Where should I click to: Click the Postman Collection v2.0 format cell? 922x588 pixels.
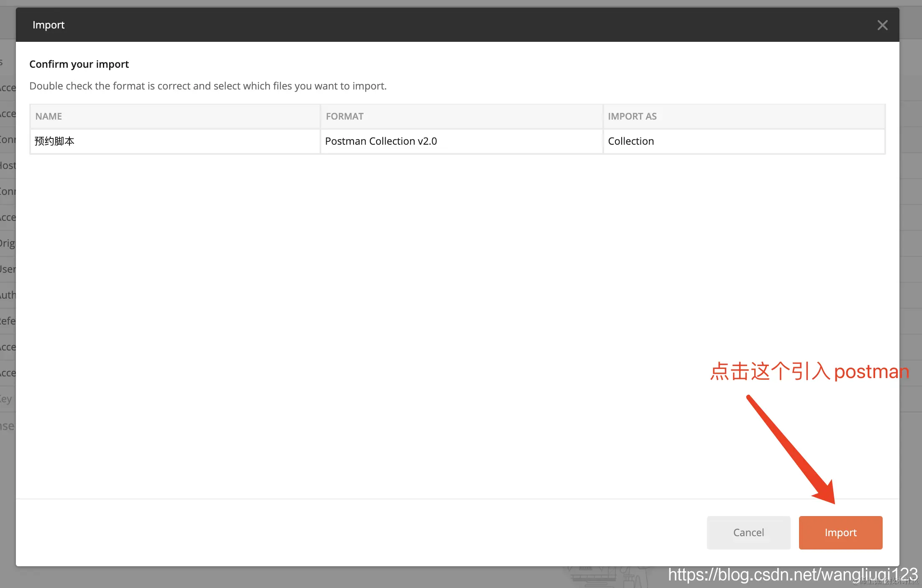(x=381, y=141)
